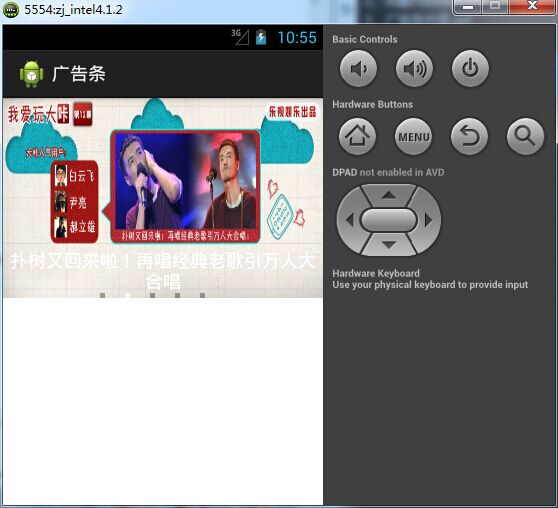Tap the Android app icon beside 广告条
This screenshot has width=558, height=508.
32,74
